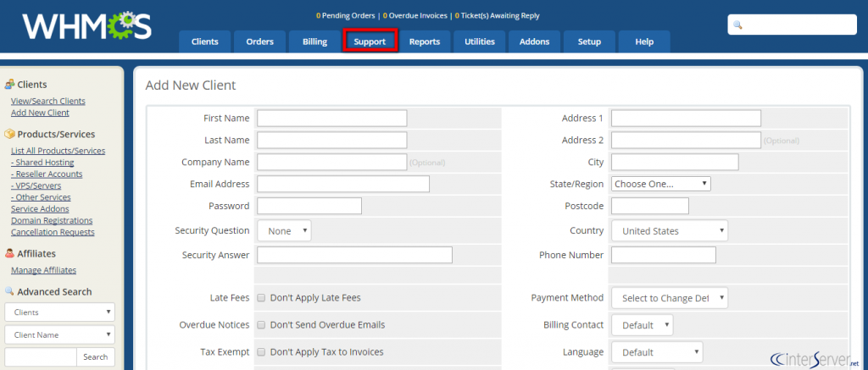Check Don't Apply Tax to Invoices
The height and width of the screenshot is (370, 868).
pos(261,351)
